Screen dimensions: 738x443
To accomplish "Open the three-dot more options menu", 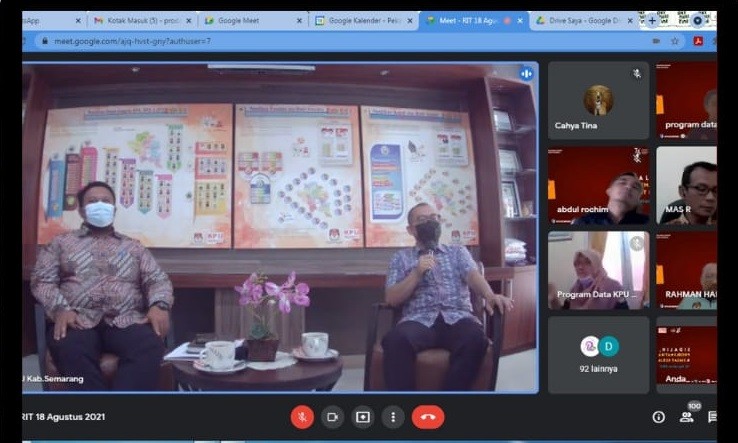I will pos(393,417).
